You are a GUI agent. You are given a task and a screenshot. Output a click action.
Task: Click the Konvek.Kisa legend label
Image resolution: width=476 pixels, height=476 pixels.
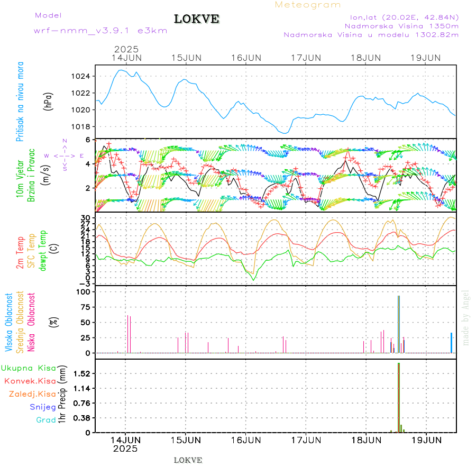(x=30, y=381)
